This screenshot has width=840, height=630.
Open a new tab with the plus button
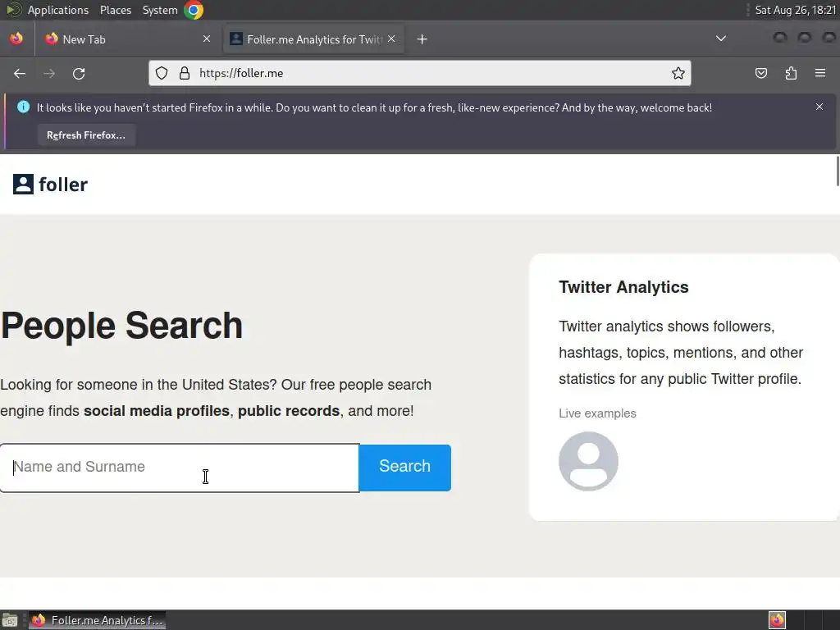click(x=422, y=39)
